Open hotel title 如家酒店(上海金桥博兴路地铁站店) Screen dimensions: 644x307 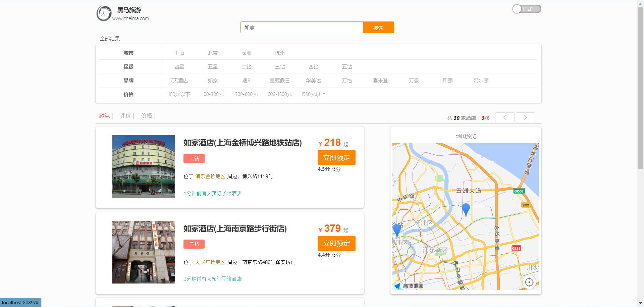pyautogui.click(x=243, y=143)
